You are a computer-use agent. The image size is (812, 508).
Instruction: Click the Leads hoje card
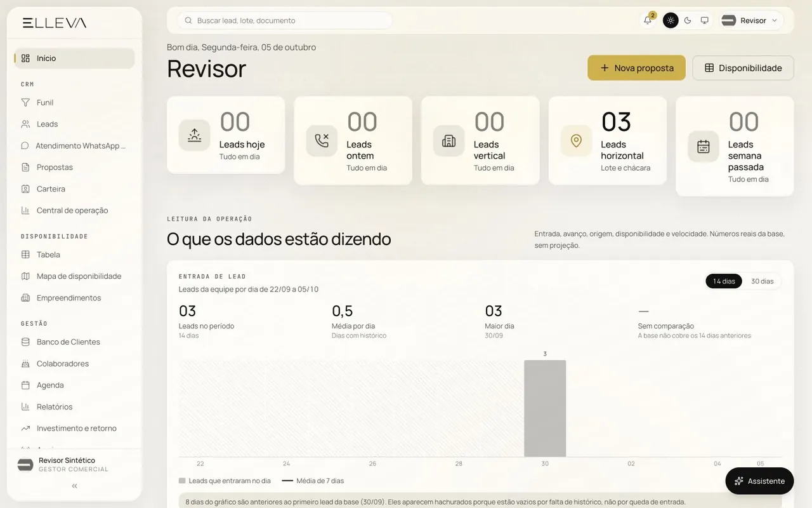pos(226,135)
